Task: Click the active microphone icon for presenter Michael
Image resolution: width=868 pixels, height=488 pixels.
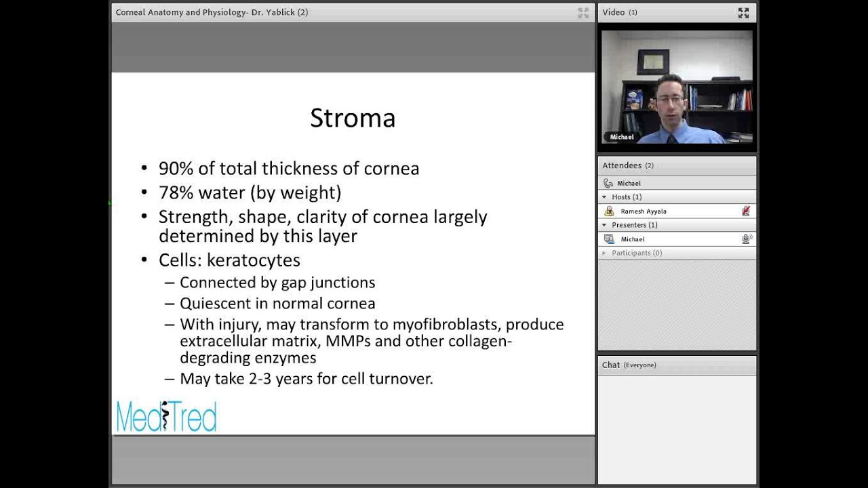Action: point(747,239)
